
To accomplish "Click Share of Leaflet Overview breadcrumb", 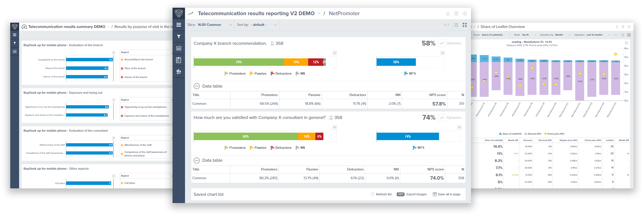I will [502, 27].
